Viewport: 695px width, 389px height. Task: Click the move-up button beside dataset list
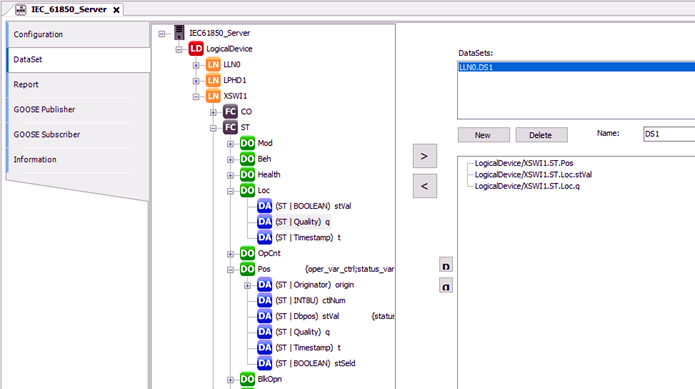coord(446,266)
